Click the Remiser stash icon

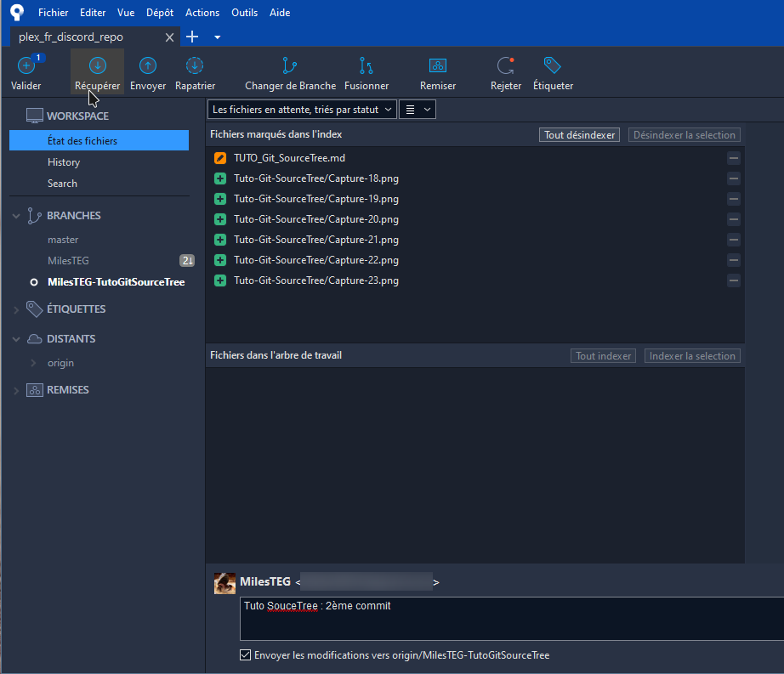tap(438, 65)
